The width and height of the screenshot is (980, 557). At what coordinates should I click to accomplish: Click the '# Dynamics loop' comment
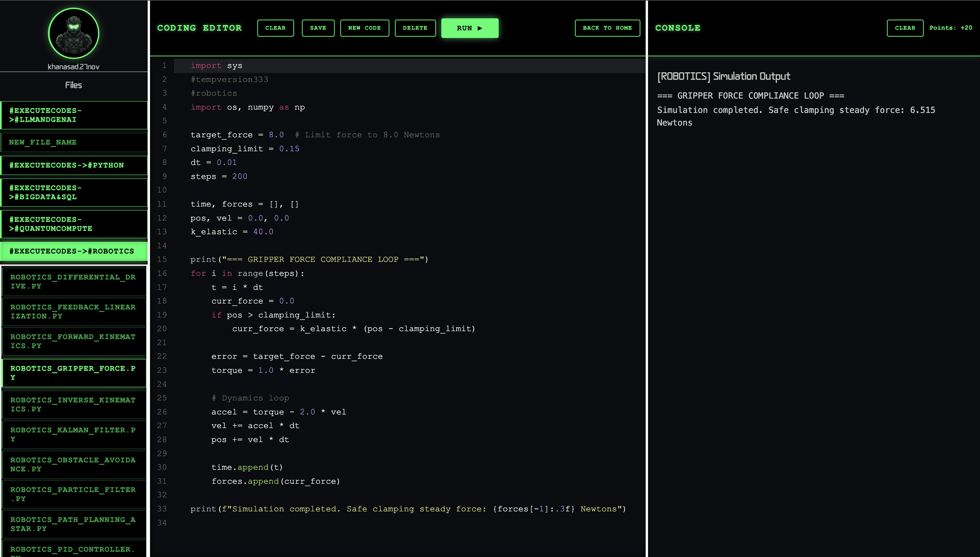pos(250,398)
